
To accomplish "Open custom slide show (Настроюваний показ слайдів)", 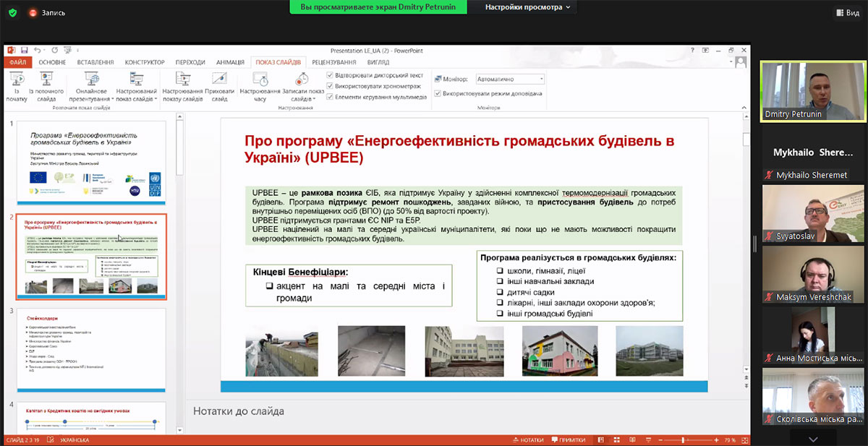I will [x=136, y=86].
